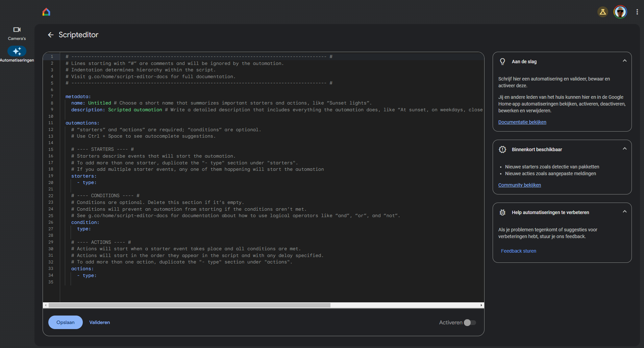Viewport: 644px width, 348px height.
Task: Click the bug icon on the feedback card
Action: pyautogui.click(x=503, y=212)
